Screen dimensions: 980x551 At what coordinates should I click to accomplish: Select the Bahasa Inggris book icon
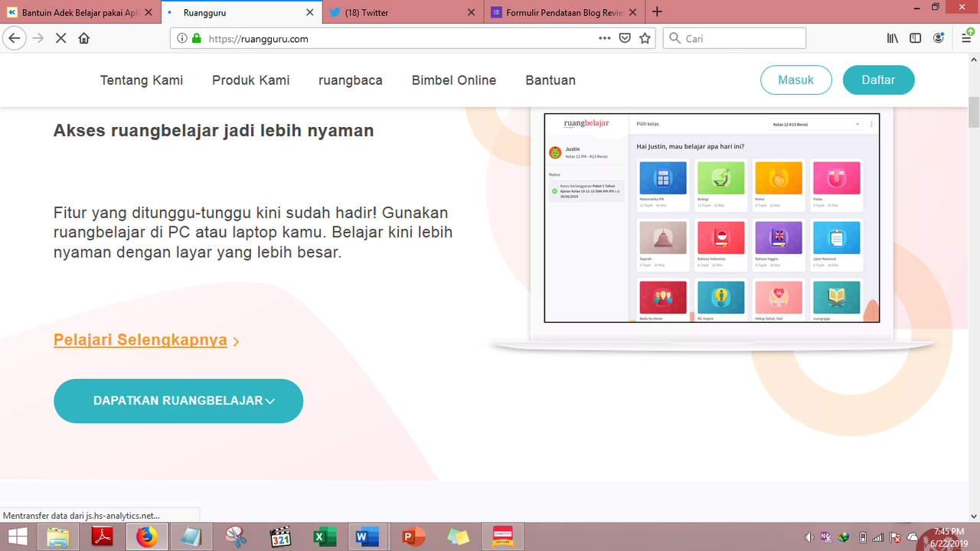pyautogui.click(x=778, y=239)
